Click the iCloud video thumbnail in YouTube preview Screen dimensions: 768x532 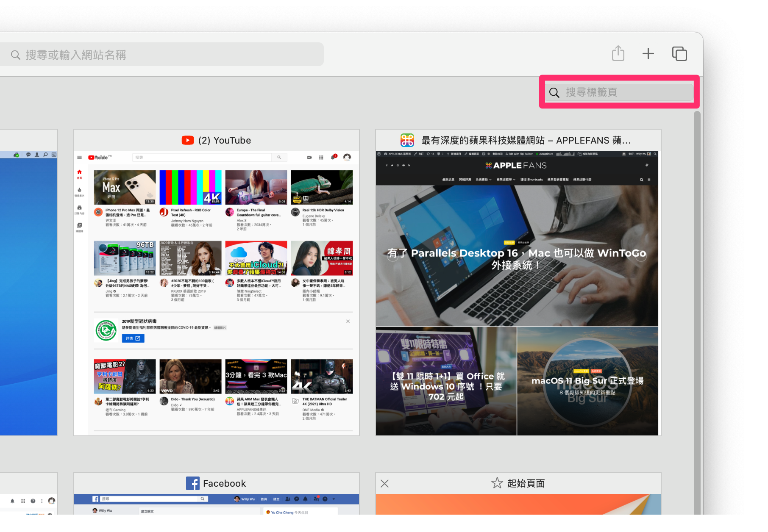pos(256,258)
